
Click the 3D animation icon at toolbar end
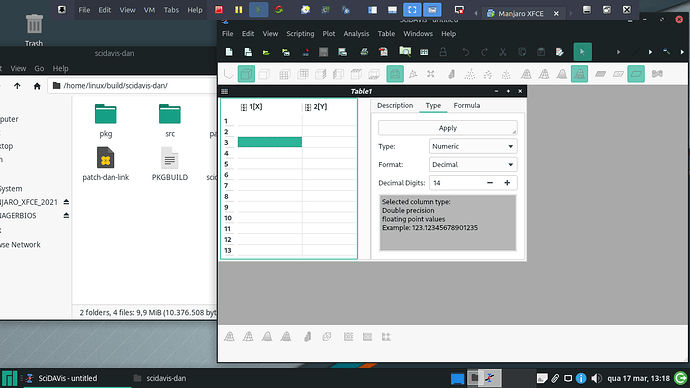(x=657, y=74)
